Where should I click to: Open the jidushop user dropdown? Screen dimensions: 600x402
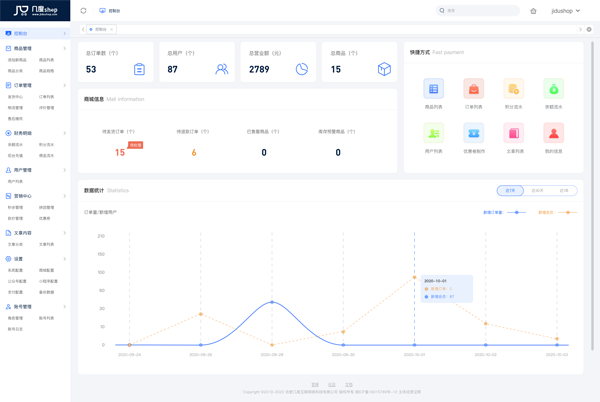coord(566,11)
